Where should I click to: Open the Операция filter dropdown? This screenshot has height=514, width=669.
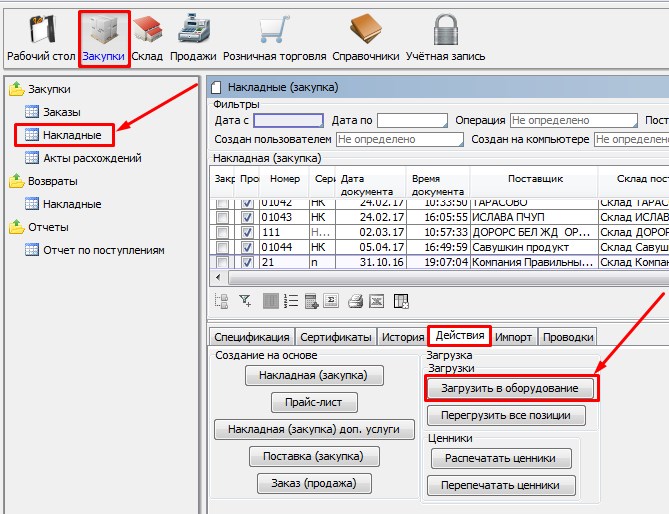573,121
